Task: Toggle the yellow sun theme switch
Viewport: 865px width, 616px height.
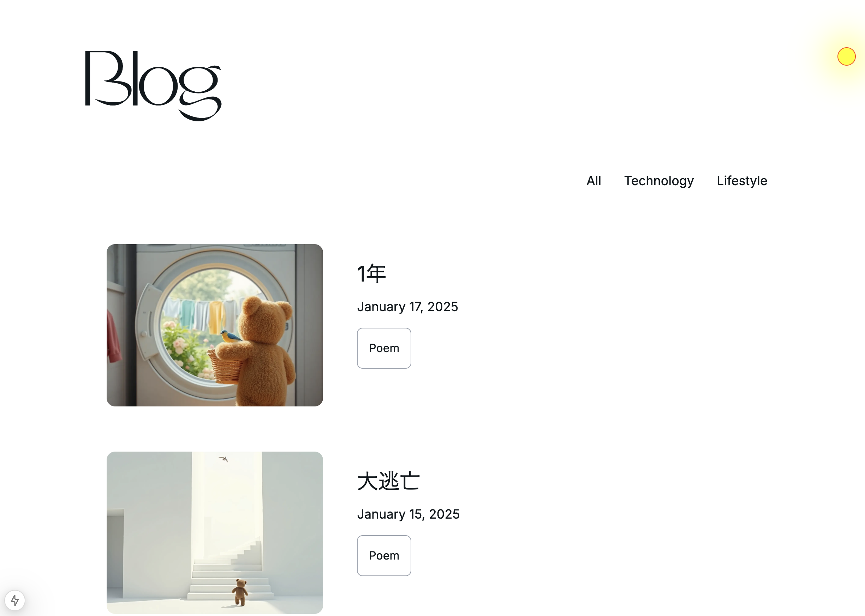Action: coord(846,56)
